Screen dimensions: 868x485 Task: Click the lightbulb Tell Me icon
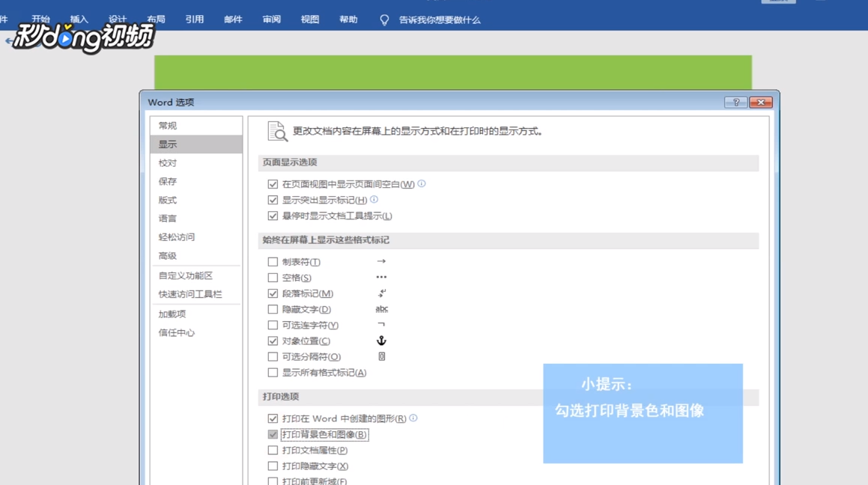coord(384,20)
